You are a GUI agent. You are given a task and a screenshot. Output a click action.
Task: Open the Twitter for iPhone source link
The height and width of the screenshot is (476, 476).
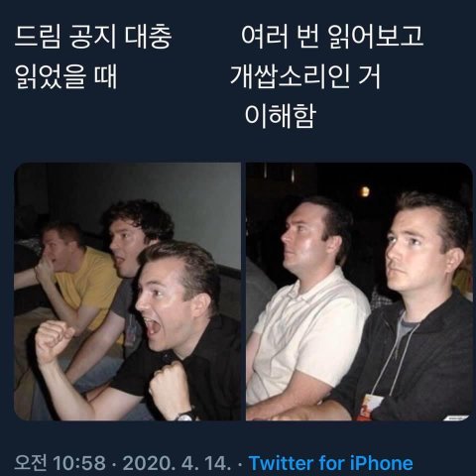point(330,463)
